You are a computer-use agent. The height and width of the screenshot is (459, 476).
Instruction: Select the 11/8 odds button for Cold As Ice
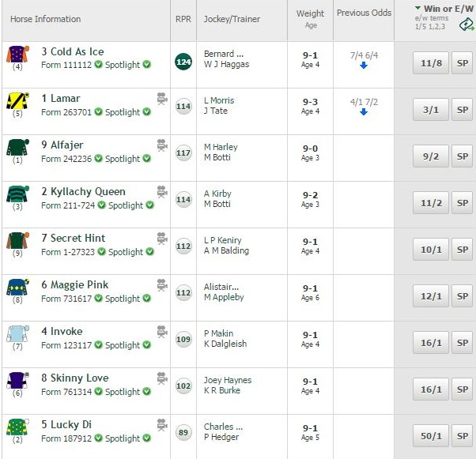tap(430, 62)
